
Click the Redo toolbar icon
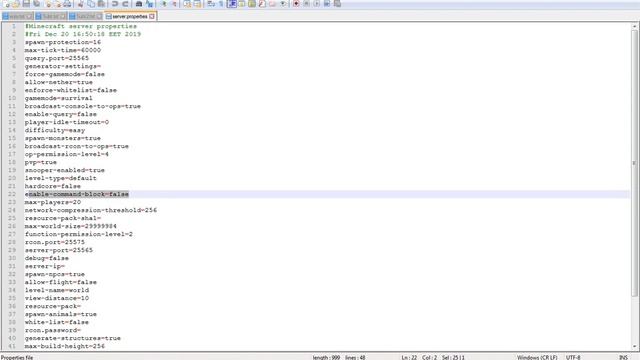coord(125,4)
